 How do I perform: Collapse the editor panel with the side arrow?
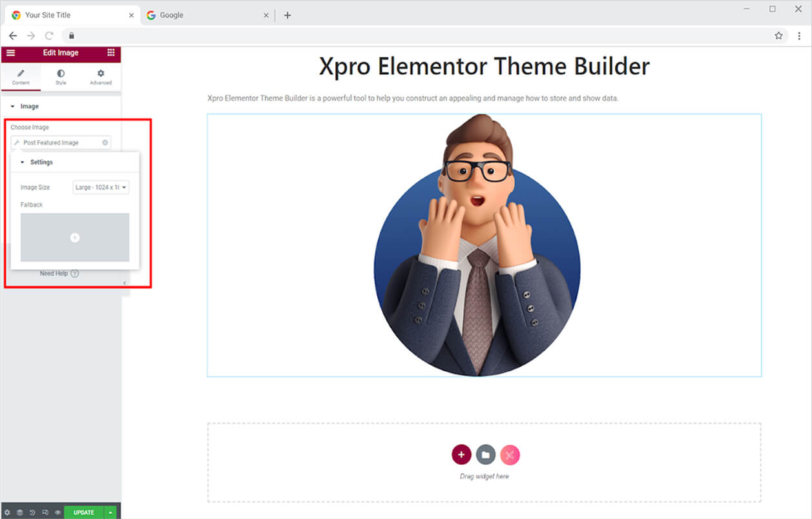tap(125, 283)
